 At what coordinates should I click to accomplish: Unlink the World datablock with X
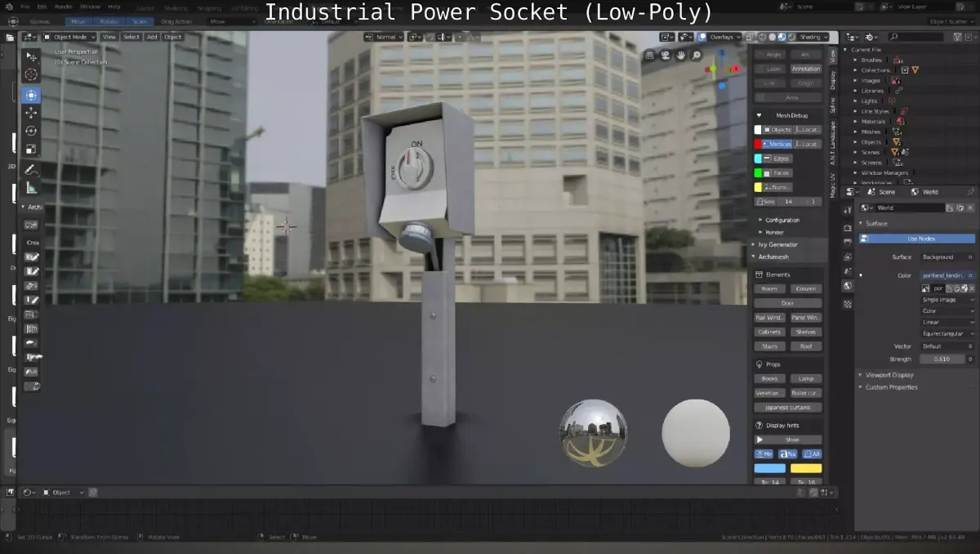[x=972, y=208]
